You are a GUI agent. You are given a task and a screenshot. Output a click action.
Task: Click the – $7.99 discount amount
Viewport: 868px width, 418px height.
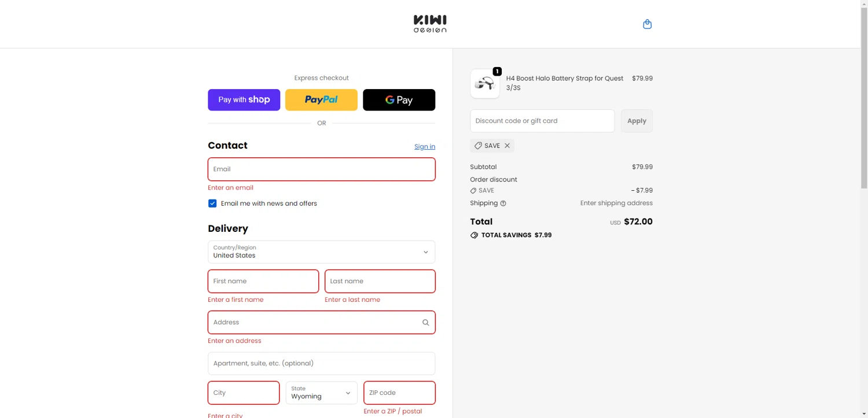tap(642, 190)
